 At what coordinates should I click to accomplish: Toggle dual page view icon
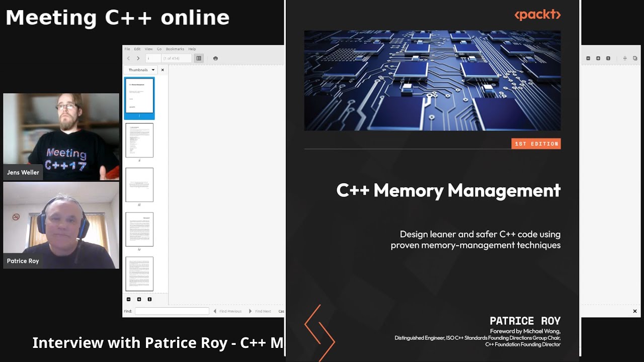[635, 58]
